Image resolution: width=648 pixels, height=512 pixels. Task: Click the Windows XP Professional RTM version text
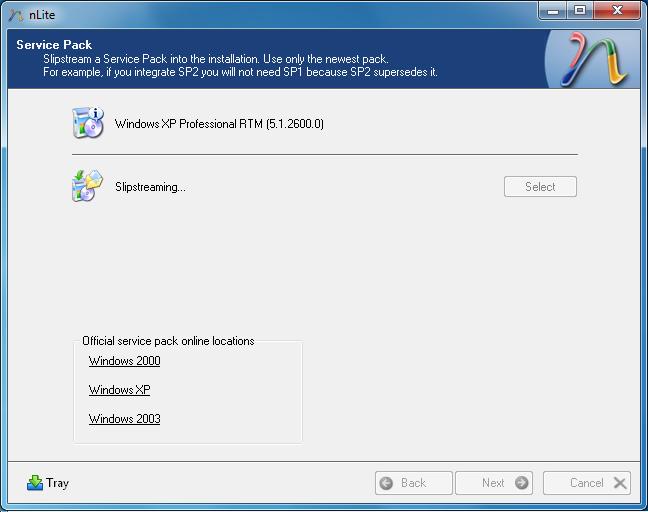(219, 124)
